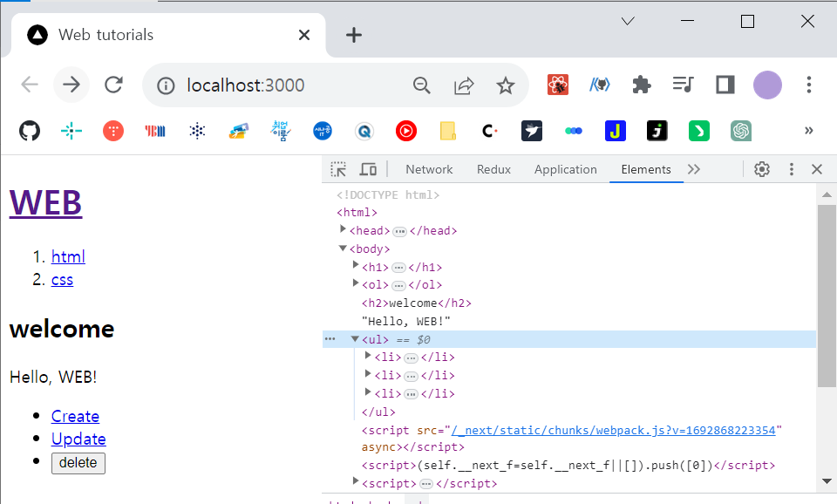Open the green arrow bookmark
Viewport: 837px width, 504px height.
(698, 131)
